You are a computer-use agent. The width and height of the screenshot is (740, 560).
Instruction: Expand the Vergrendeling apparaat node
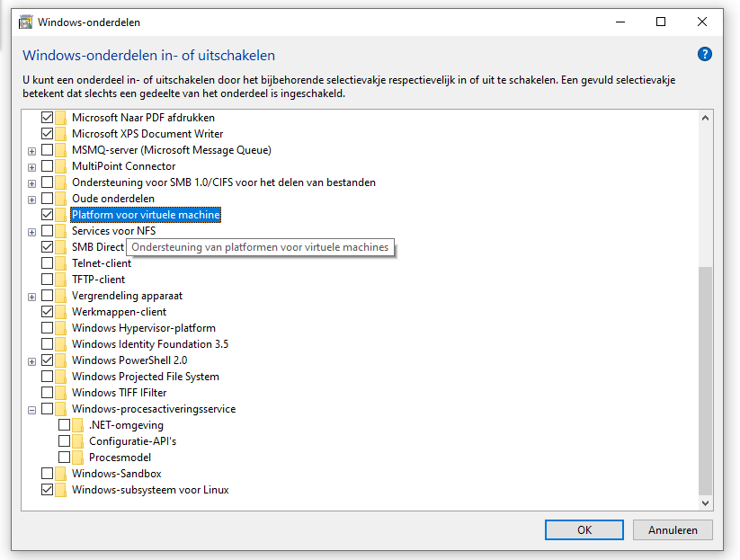[31, 297]
